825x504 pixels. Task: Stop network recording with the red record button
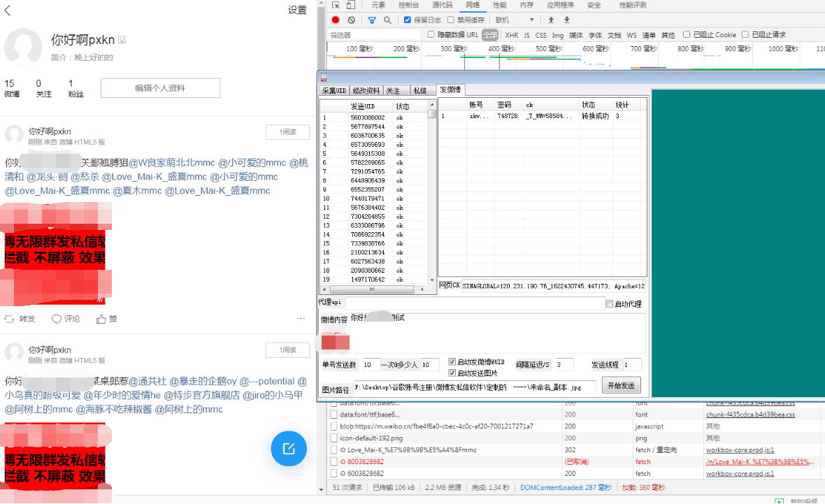tap(336, 20)
